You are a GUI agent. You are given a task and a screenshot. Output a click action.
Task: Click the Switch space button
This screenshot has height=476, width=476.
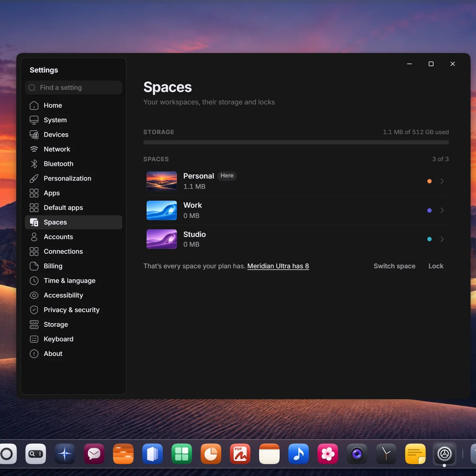[x=395, y=266]
